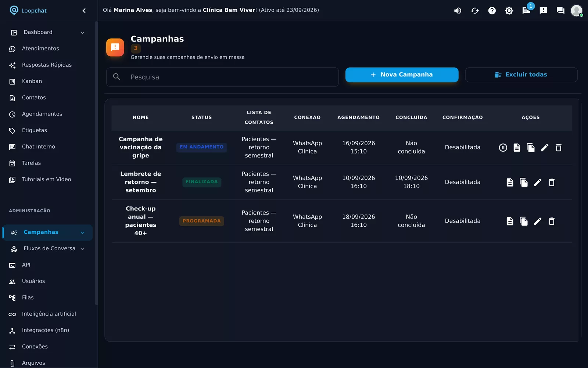Click the search magnifier icon
Viewport: 588px width, 368px height.
(116, 77)
